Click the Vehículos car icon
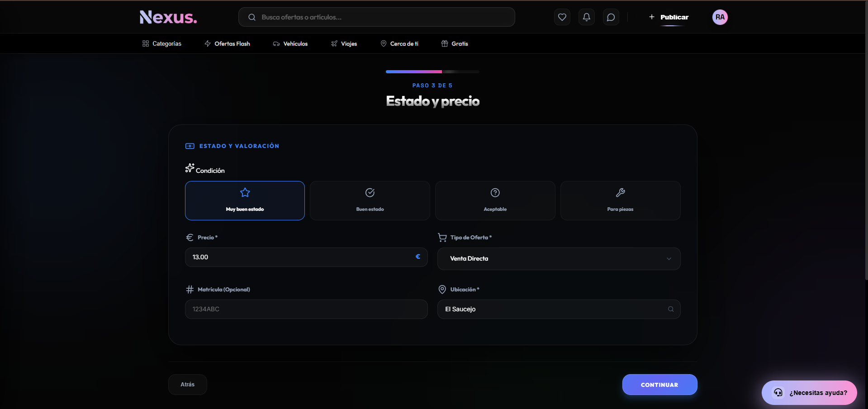 click(276, 44)
